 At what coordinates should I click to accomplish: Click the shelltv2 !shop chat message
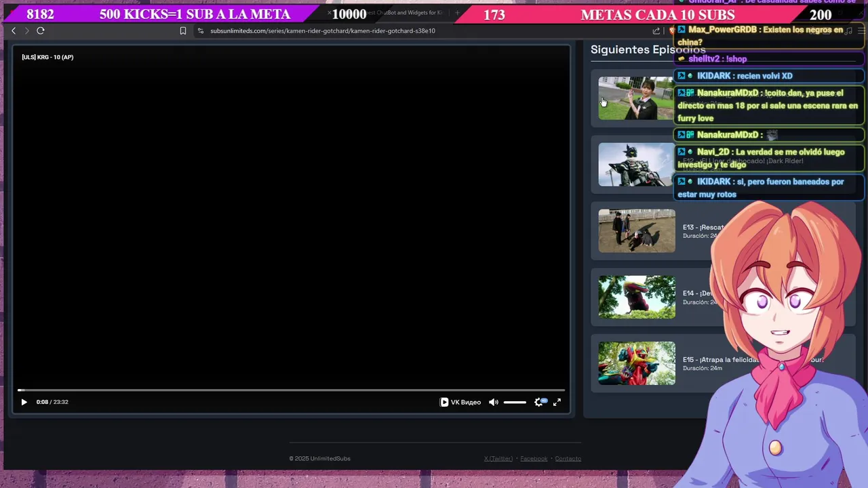(769, 59)
